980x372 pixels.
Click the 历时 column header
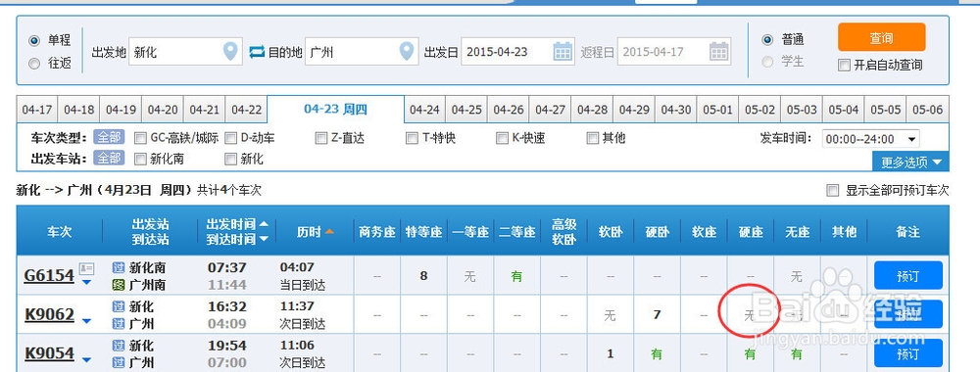tap(309, 232)
